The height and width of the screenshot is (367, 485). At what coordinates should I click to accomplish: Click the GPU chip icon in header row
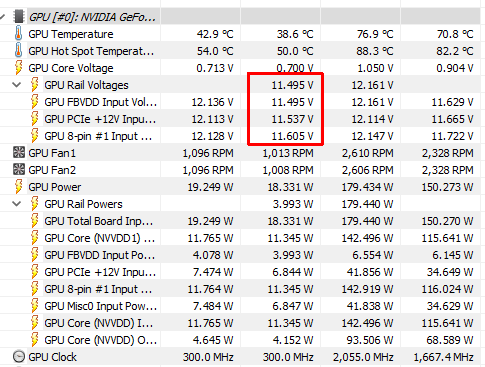(x=19, y=16)
